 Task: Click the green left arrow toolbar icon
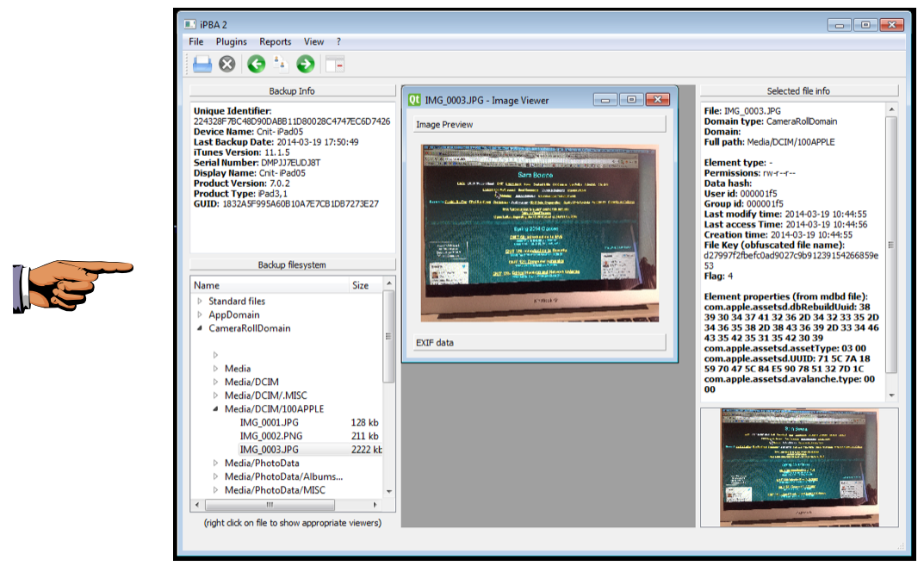(256, 64)
